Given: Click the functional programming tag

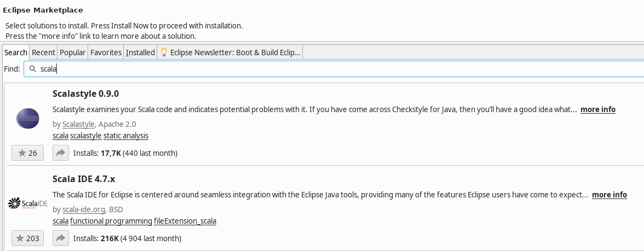Looking at the screenshot, I should pyautogui.click(x=111, y=221).
